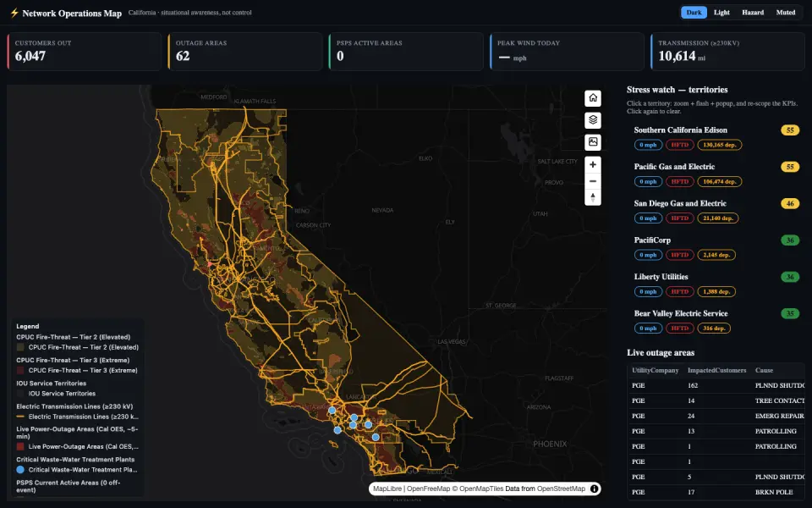The image size is (812, 508).
Task: Open the map attribution info icon
Action: 594,489
